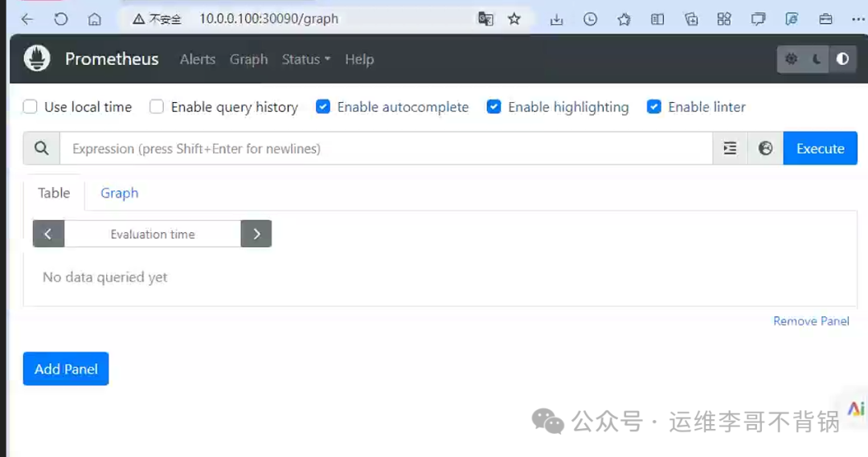Bookmark the page with the star icon
Image resolution: width=868 pixels, height=457 pixels.
(514, 18)
